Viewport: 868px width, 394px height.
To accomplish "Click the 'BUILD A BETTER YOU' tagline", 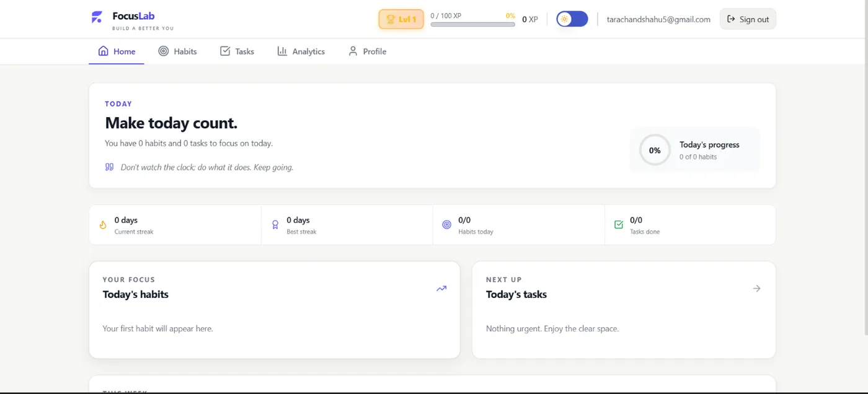I will 143,28.
